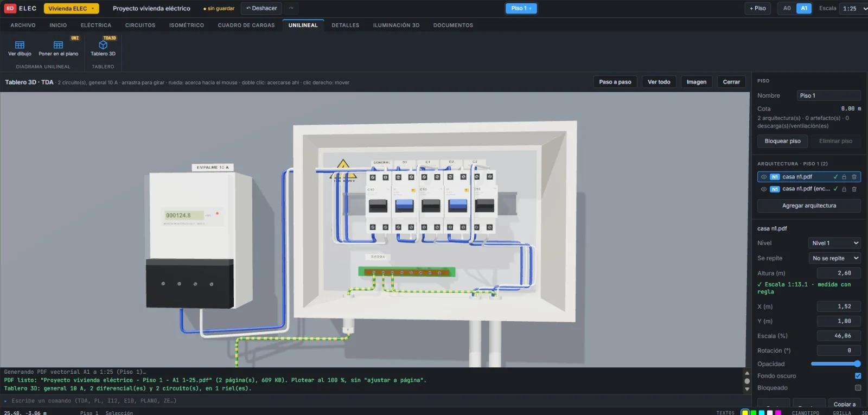Open the ILUMINACIÓN 3D tab
Screen dimensions: 868x415
396,25
